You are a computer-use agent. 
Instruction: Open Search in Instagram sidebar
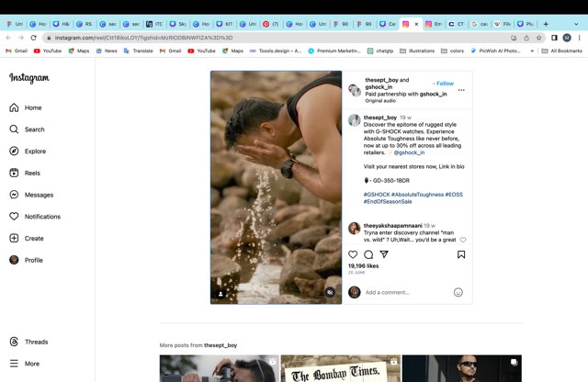tap(27, 129)
